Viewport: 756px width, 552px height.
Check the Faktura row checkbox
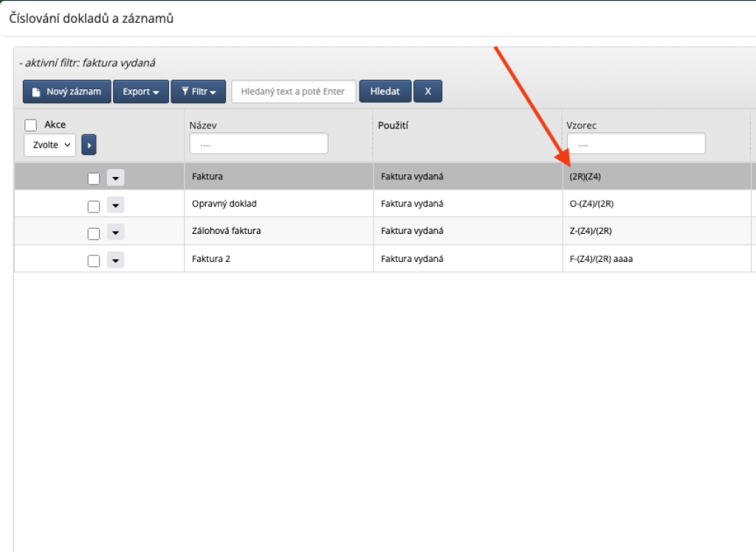(x=94, y=178)
